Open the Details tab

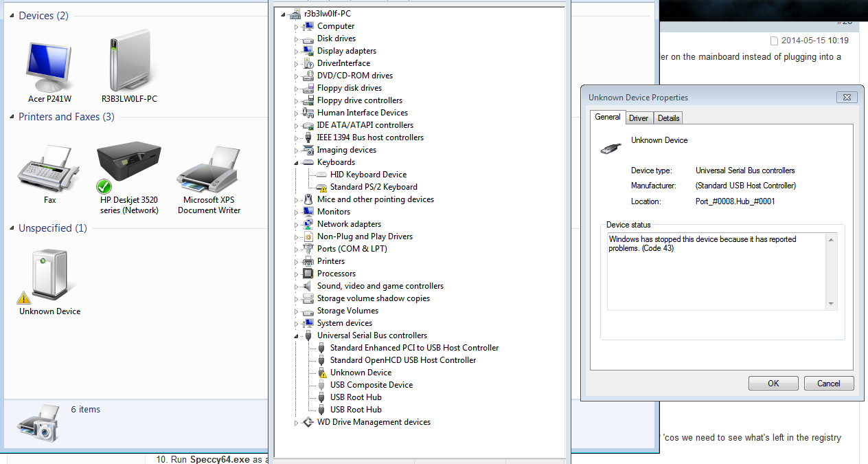[x=668, y=118]
